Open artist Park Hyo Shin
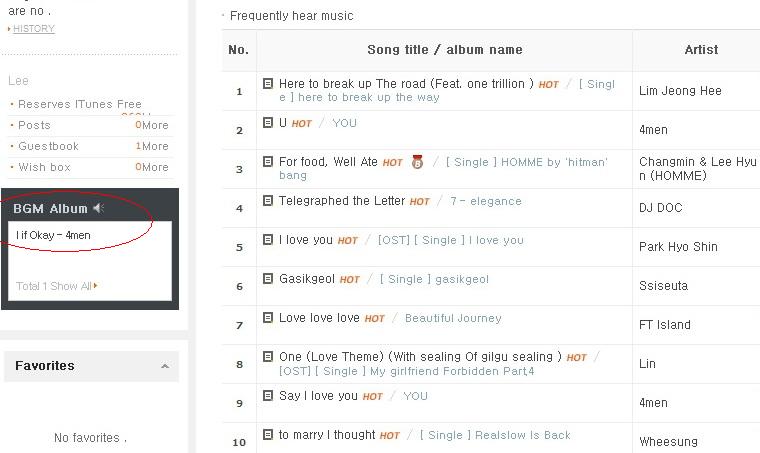 click(x=678, y=247)
